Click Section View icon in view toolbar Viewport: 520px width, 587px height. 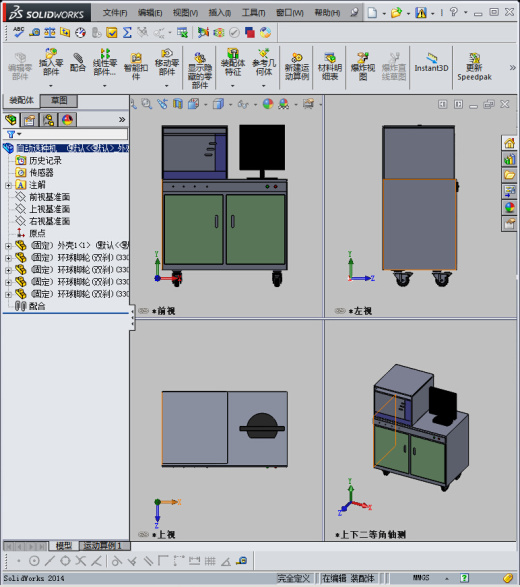(177, 104)
